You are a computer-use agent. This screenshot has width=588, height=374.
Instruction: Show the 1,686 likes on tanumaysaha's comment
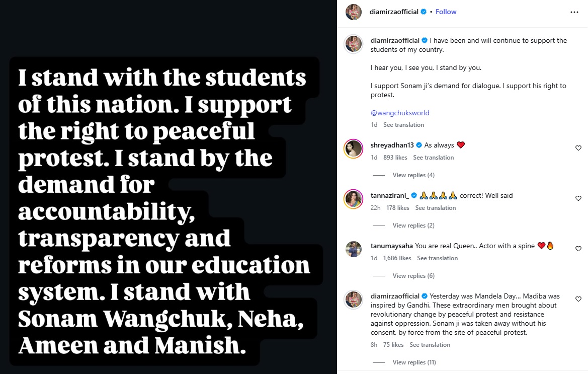[397, 258]
